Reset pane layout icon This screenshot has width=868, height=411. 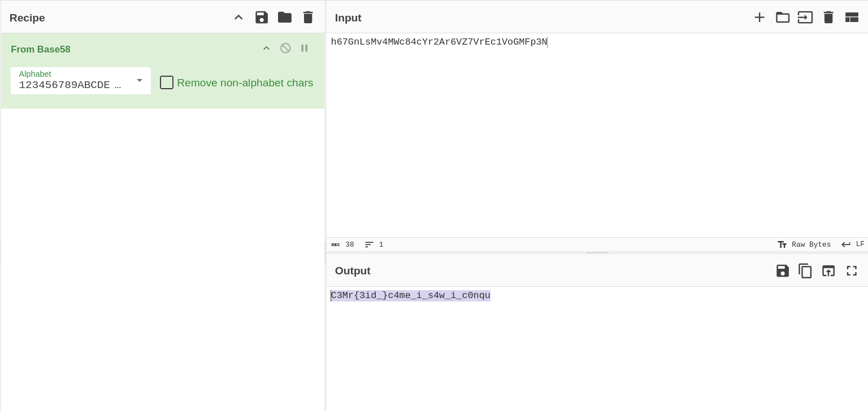click(x=852, y=18)
